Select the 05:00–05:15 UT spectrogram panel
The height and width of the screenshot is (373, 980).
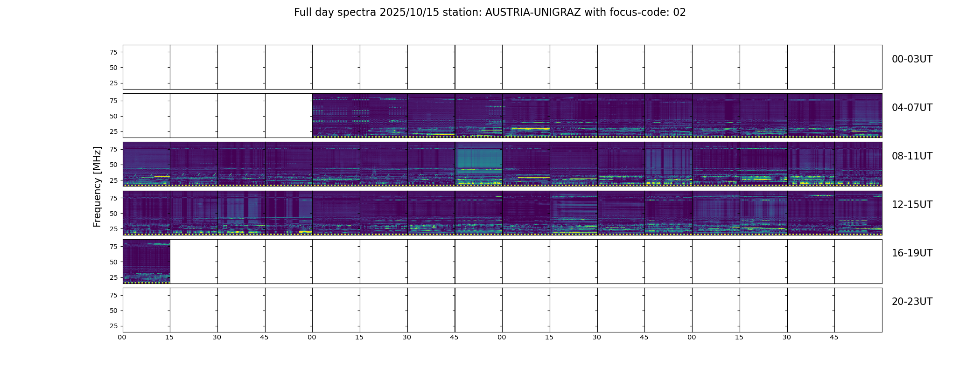coord(336,116)
